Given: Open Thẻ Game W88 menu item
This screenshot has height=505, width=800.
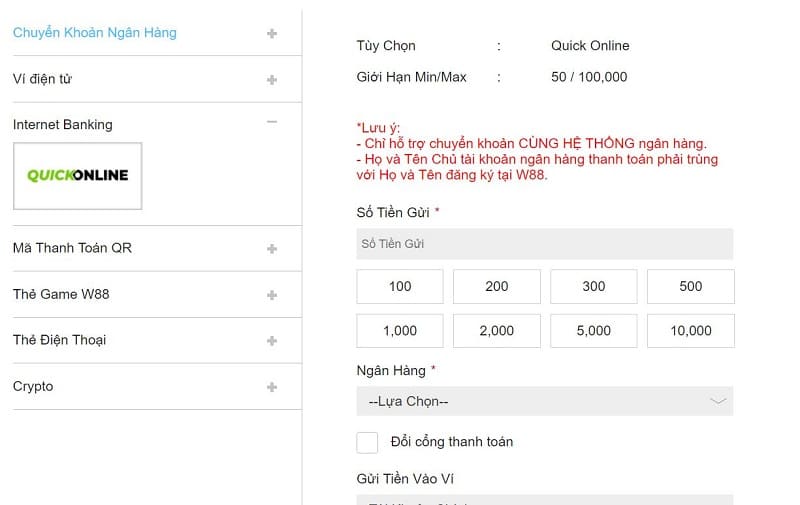Looking at the screenshot, I should (61, 294).
